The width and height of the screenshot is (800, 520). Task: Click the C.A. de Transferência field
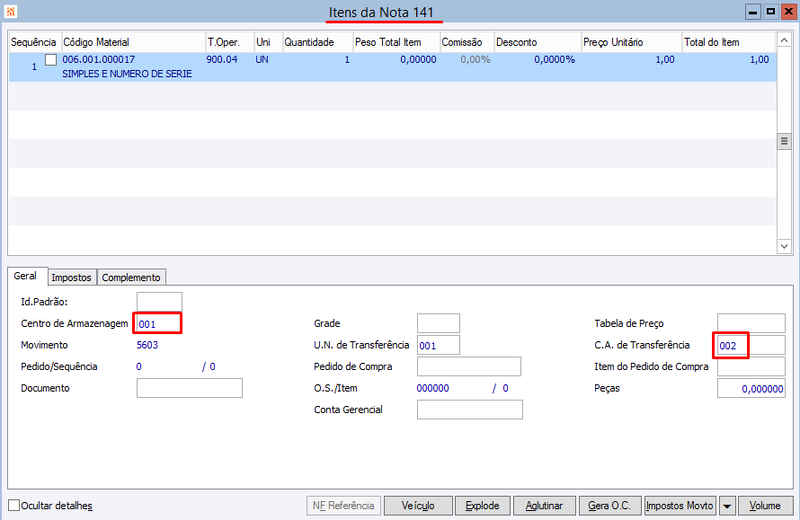[751, 345]
